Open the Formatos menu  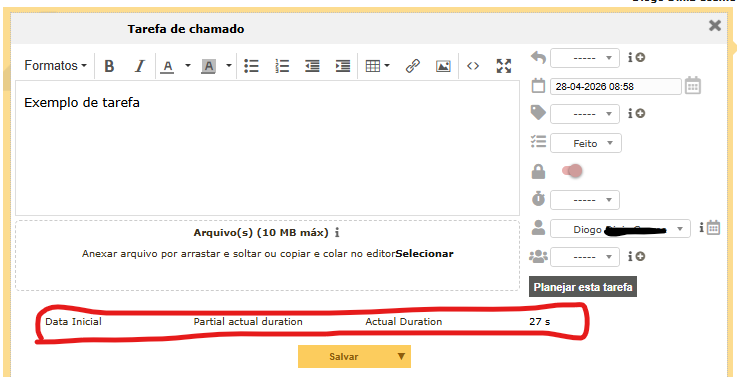[55, 66]
